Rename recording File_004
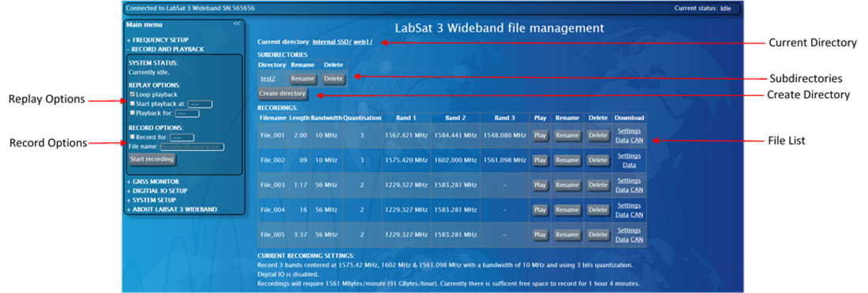Image resolution: width=868 pixels, height=293 pixels. pyautogui.click(x=567, y=210)
